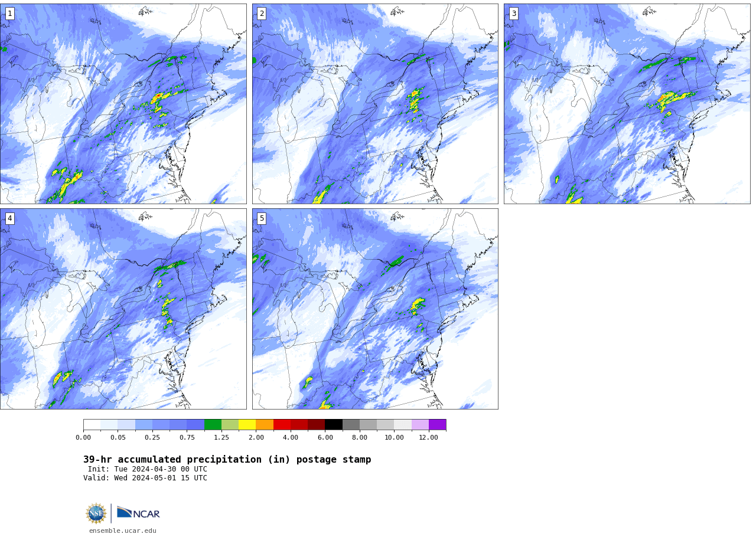
Task: Click the Valid Wed 2024-05-01 15 UTC line
Action: (x=145, y=479)
